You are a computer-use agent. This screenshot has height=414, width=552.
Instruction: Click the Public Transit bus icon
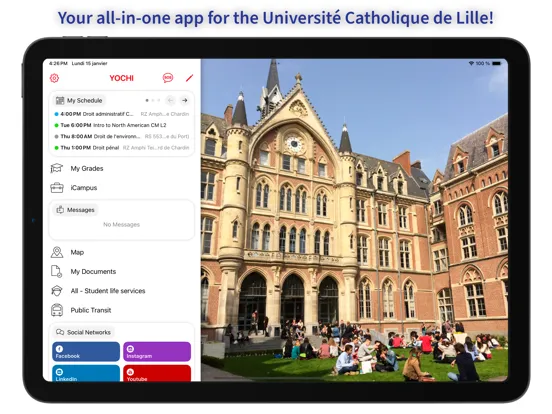tap(57, 310)
